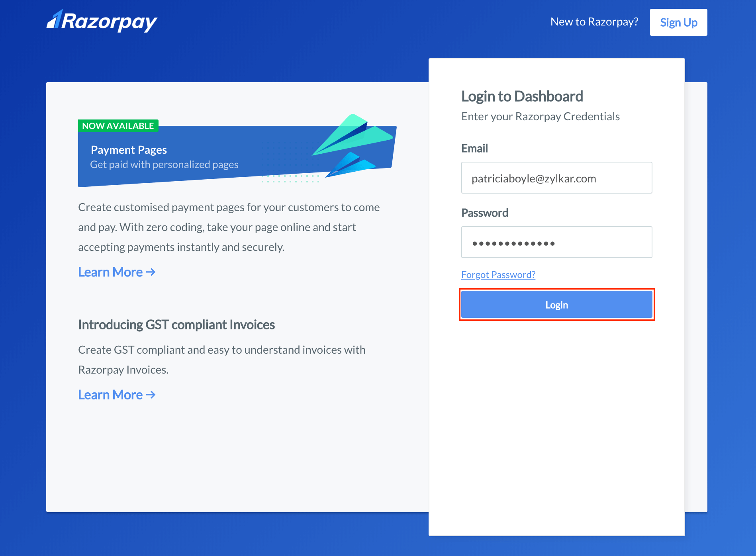This screenshot has width=756, height=556.
Task: Select the Password input field
Action: pos(556,242)
